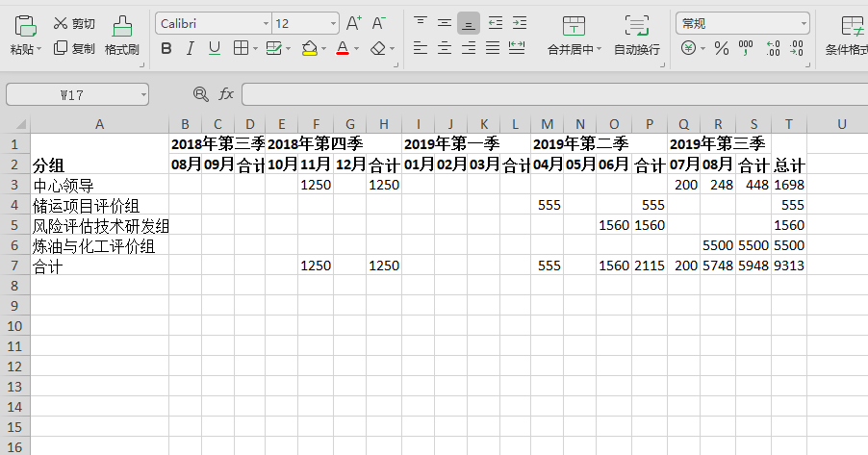Expand Merge and Center dropdown arrow
868x455 pixels.
click(x=599, y=49)
